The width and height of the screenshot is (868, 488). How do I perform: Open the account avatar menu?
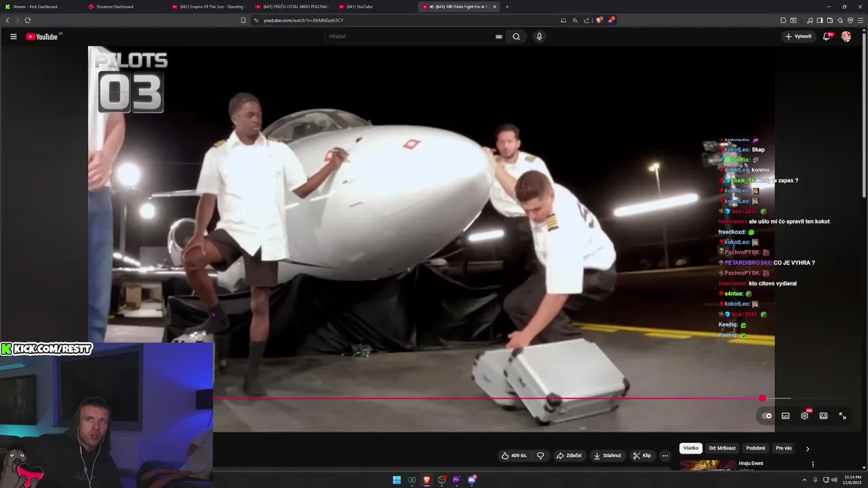pyautogui.click(x=846, y=37)
